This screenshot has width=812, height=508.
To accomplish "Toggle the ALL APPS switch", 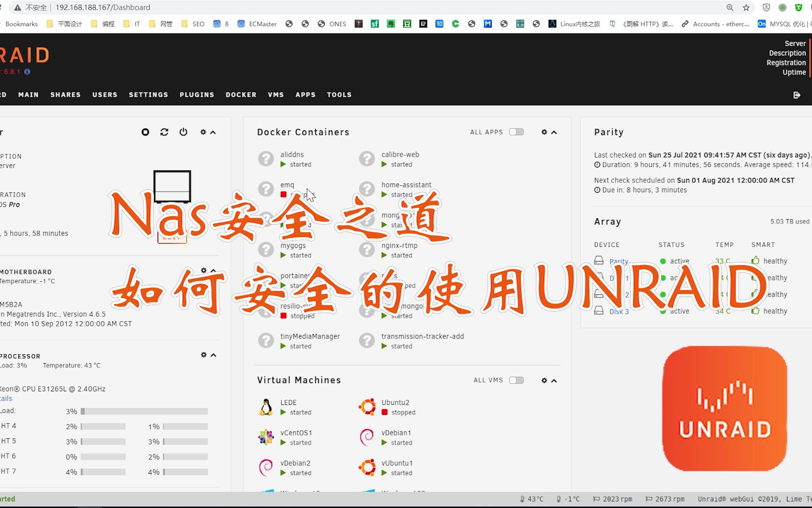I will pos(516,132).
